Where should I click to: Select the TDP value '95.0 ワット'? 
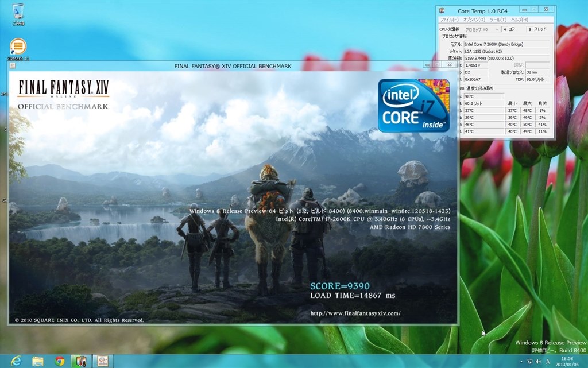point(537,79)
